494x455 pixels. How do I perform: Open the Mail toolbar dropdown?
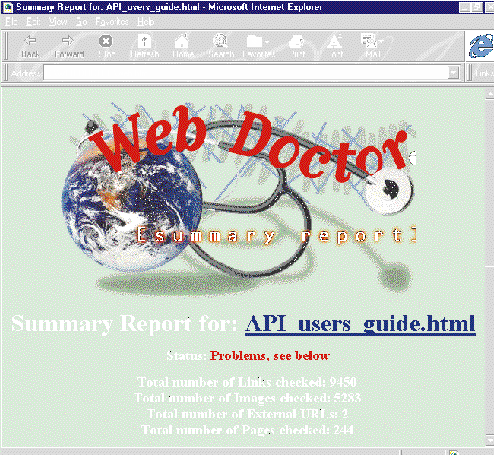coord(372,46)
